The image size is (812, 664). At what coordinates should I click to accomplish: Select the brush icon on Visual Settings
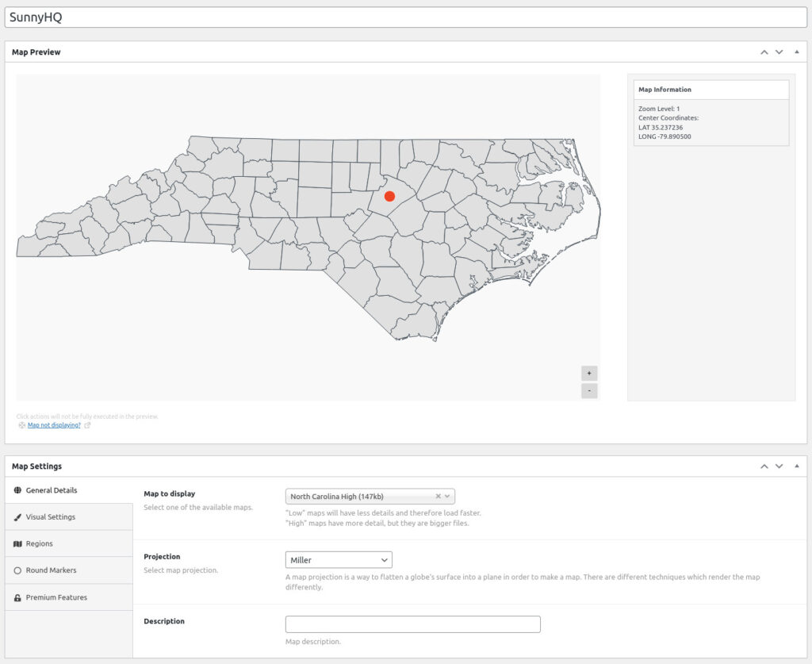coord(17,516)
